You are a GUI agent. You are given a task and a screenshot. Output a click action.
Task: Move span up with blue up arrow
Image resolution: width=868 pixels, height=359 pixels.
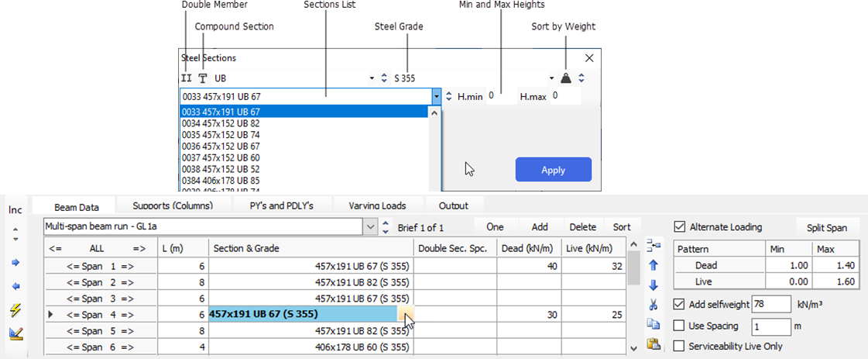click(654, 265)
